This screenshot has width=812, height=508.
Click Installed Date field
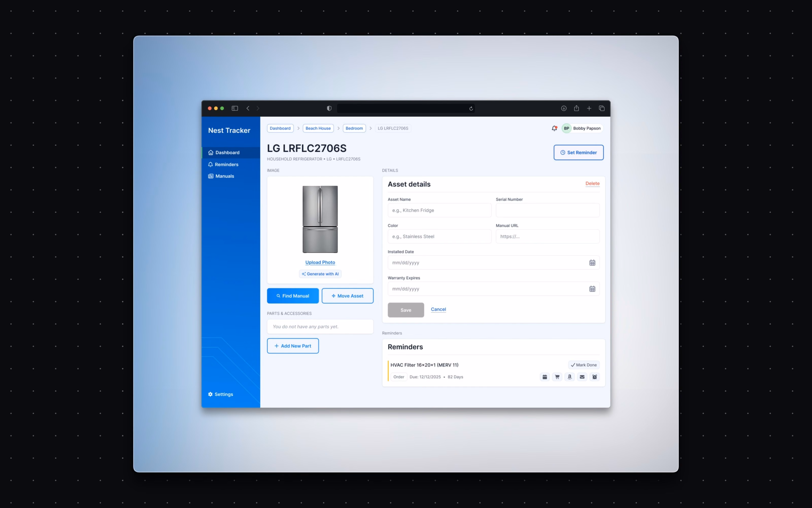pos(494,263)
